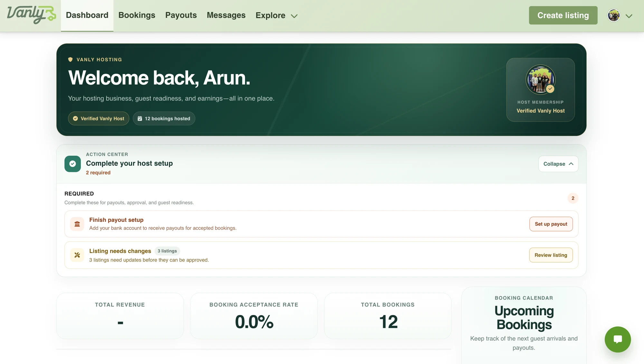This screenshot has height=364, width=644.
Task: Click the Total Bookings stat card
Action: tap(388, 316)
